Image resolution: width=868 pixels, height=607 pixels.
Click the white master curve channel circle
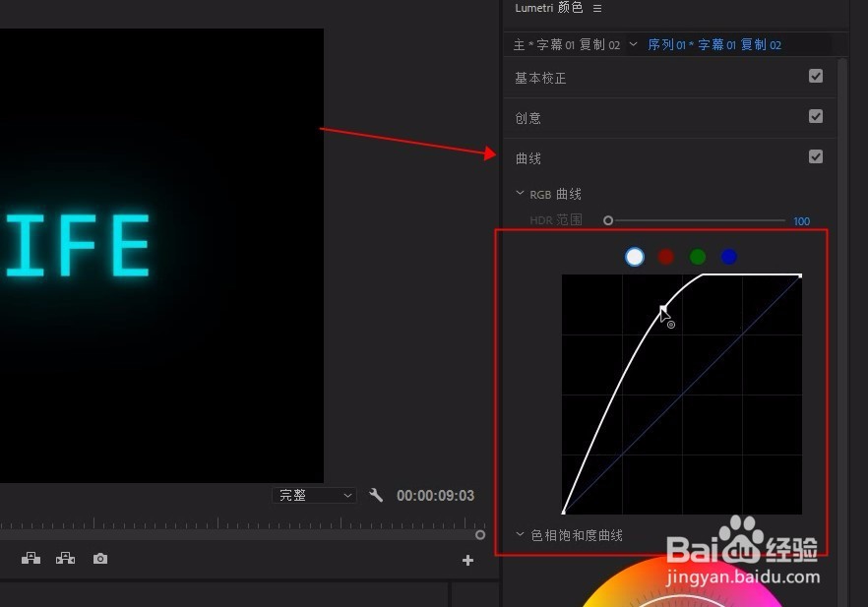coord(635,257)
